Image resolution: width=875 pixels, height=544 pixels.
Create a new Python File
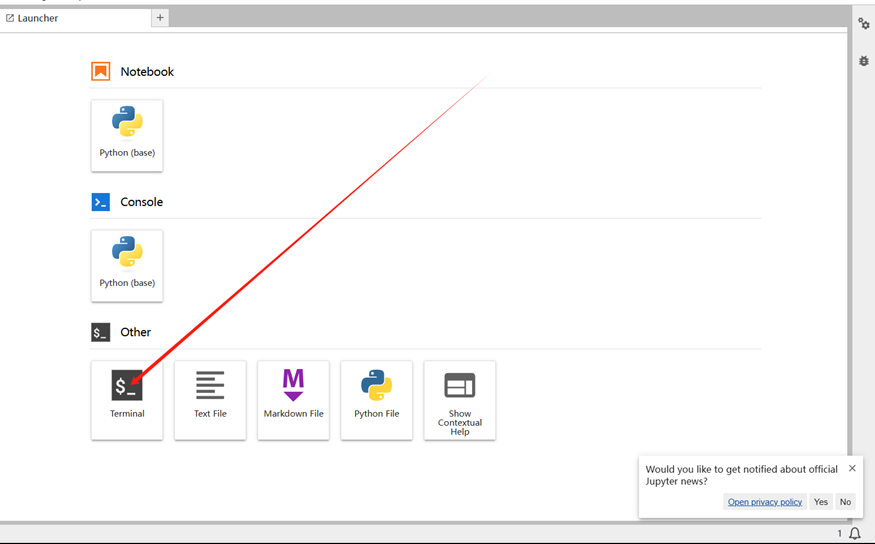pyautogui.click(x=376, y=400)
